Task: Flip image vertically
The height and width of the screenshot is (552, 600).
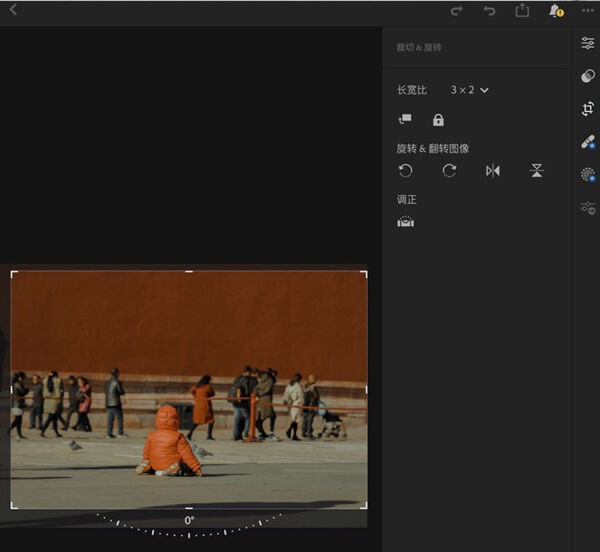Action: [x=537, y=171]
